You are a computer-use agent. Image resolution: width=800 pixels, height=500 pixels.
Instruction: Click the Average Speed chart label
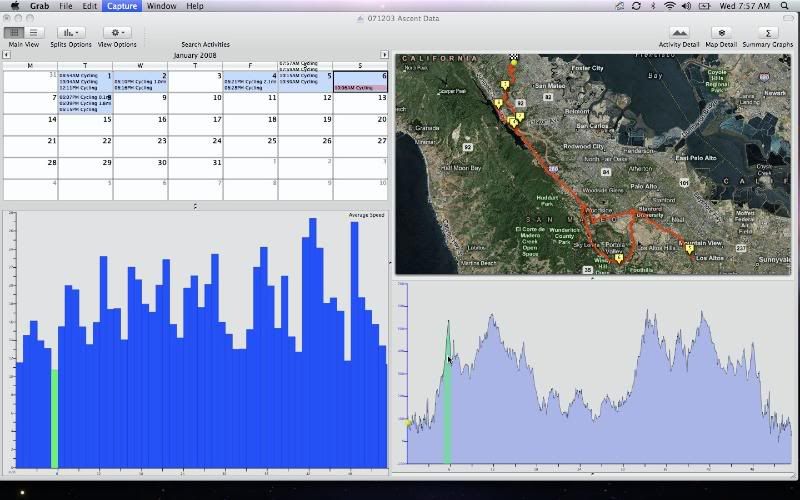click(x=366, y=215)
